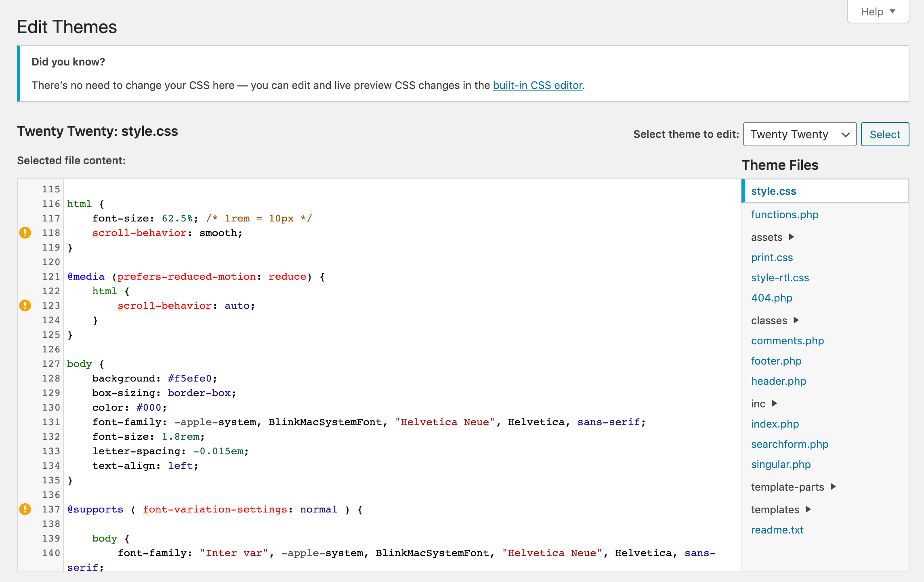Open comments.php theme file
Screen dimensions: 924x582
click(787, 341)
